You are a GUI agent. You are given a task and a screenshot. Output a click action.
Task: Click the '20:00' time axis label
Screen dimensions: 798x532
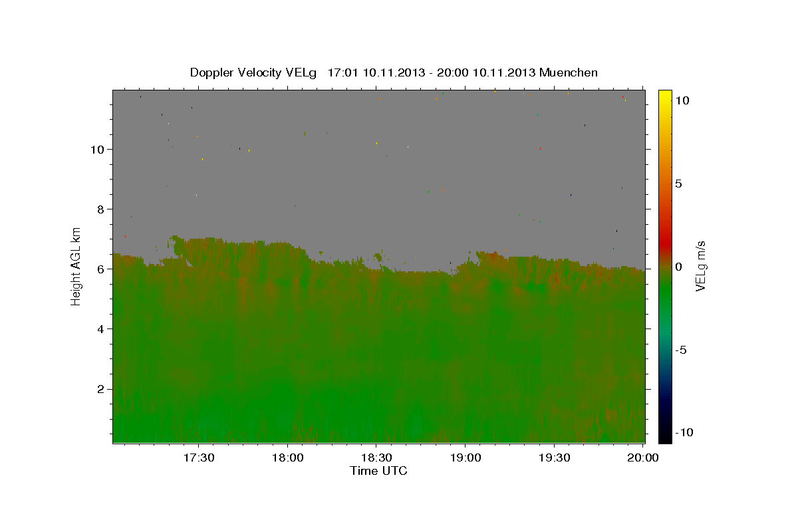643,458
